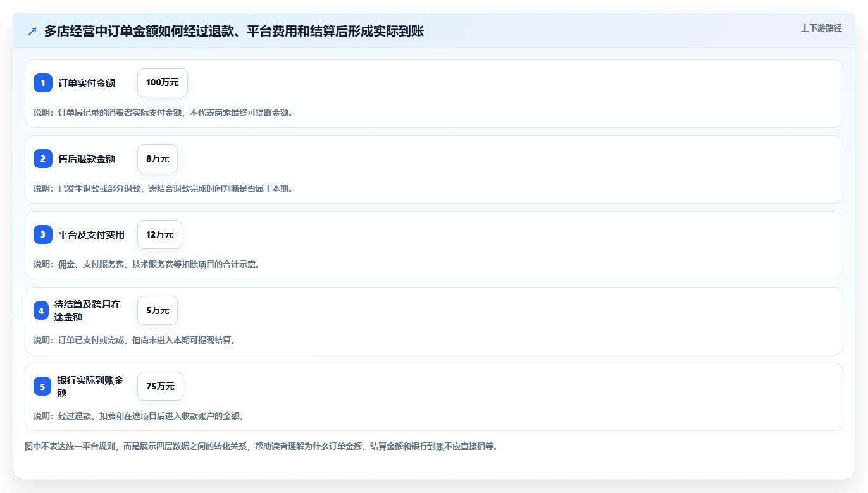Click the 5万元 value pill
868x493 pixels.
click(x=158, y=310)
